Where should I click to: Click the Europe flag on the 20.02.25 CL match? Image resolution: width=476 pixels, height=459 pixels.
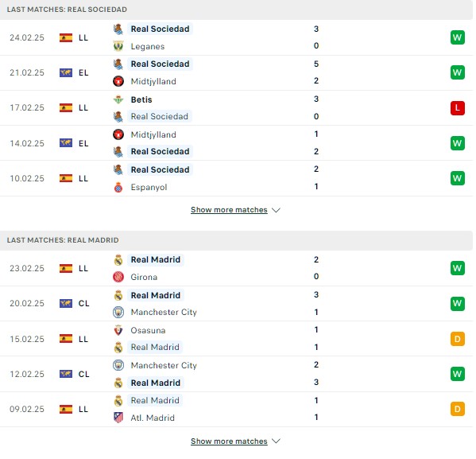[x=66, y=303]
